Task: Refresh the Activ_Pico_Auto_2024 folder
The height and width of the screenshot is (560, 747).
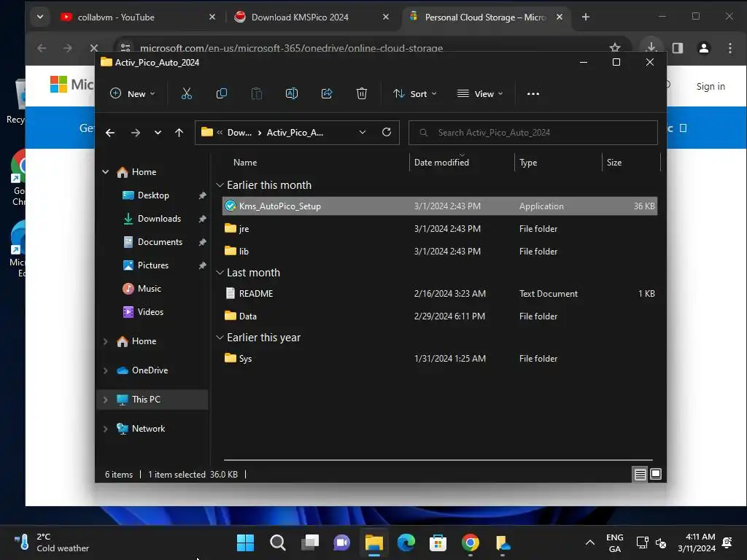Action: (x=387, y=132)
